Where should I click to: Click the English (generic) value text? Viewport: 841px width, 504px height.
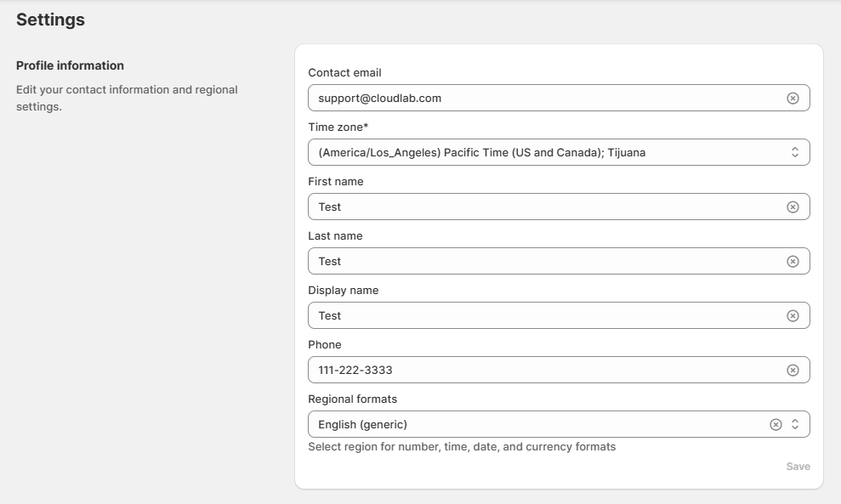tap(362, 424)
